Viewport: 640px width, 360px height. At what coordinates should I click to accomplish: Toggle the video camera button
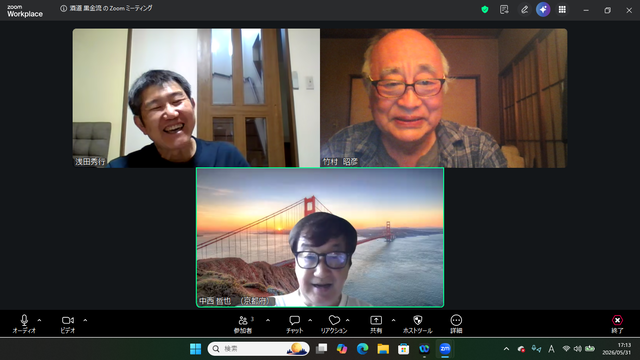click(68, 324)
